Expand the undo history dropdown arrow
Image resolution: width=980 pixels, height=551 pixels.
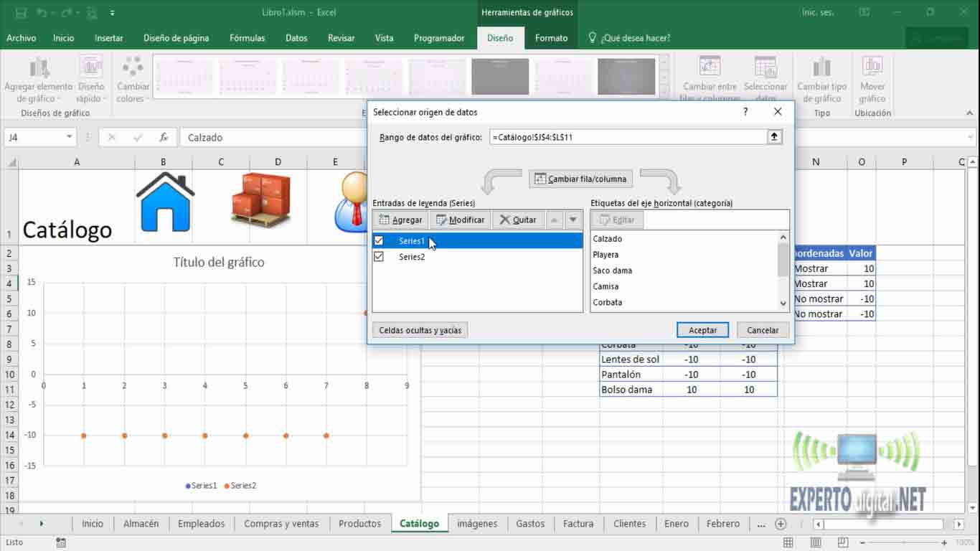[50, 13]
